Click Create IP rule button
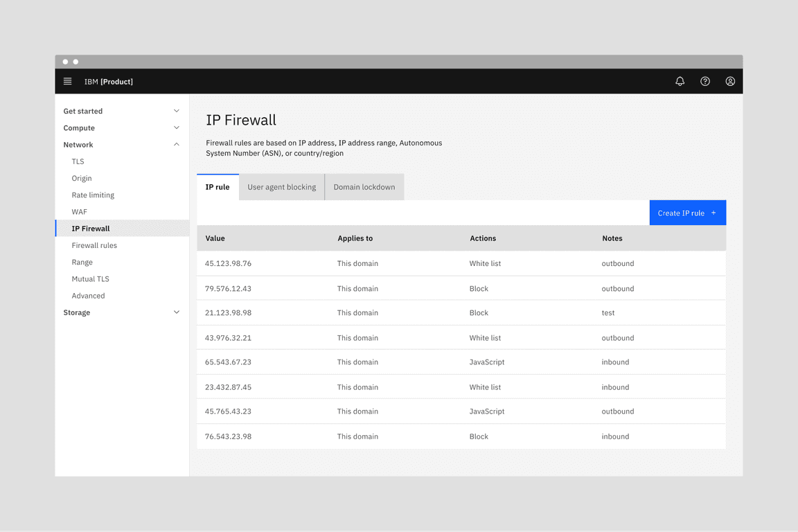 687,213
